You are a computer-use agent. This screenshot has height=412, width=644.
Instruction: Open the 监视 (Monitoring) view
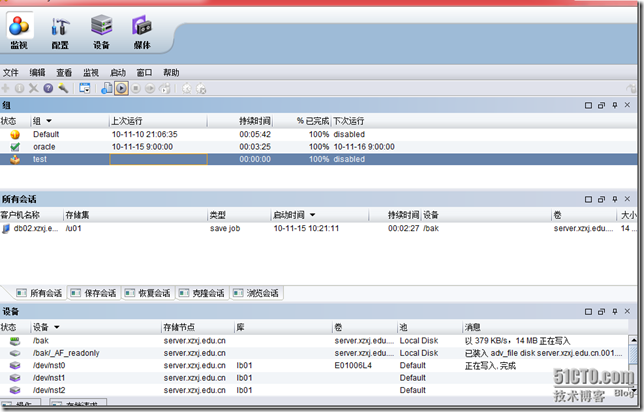19,31
